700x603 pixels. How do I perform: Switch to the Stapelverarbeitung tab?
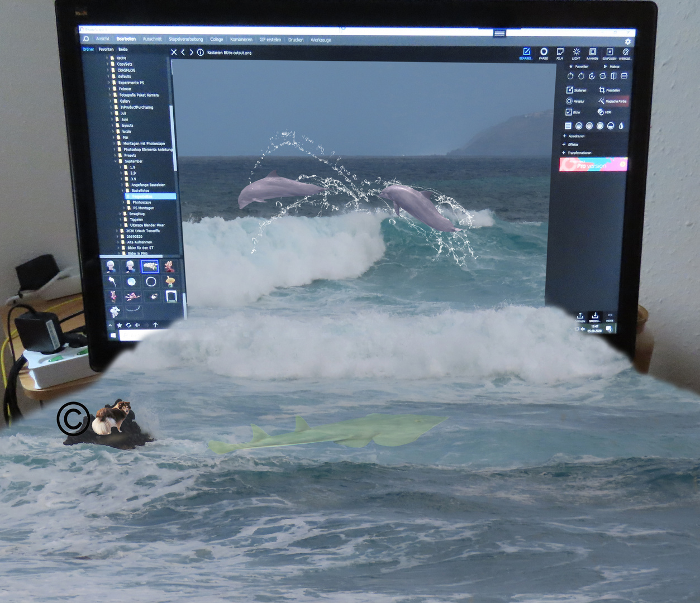[186, 39]
